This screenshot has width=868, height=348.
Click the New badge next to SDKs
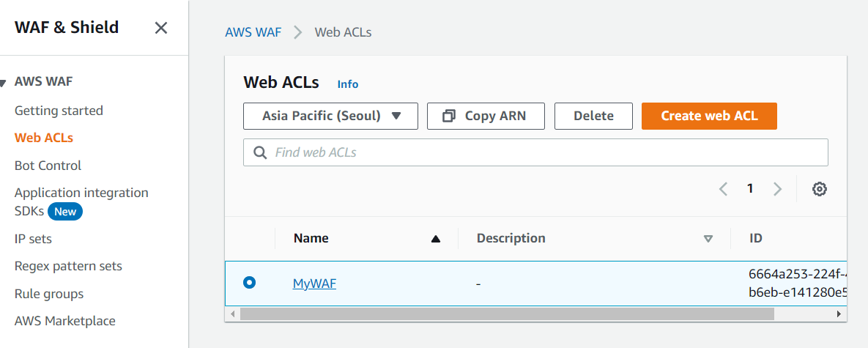[65, 211]
